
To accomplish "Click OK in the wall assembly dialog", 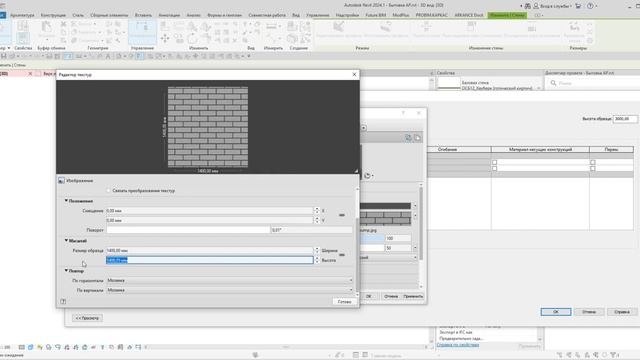I will (556, 312).
